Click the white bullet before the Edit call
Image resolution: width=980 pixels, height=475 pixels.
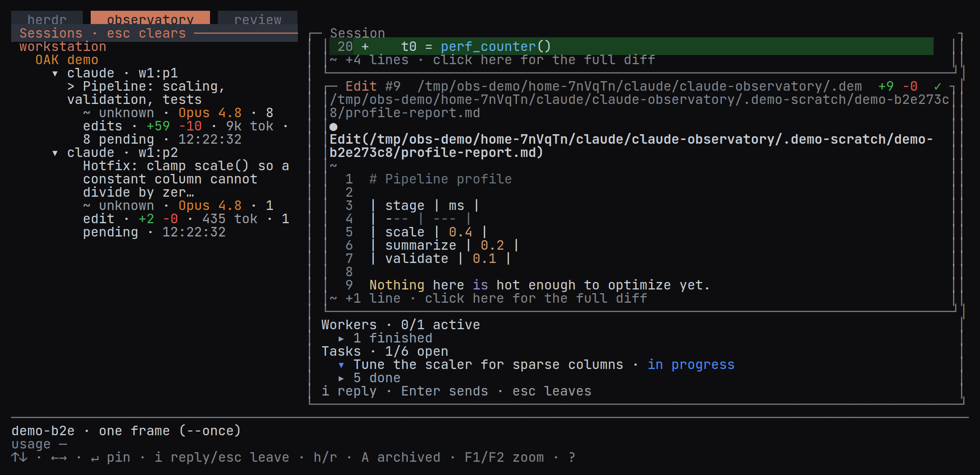coord(333,127)
